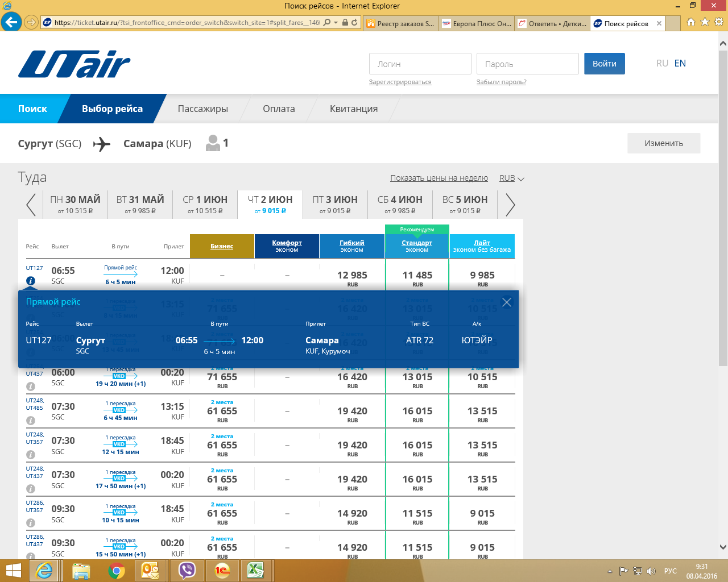The width and height of the screenshot is (728, 582).
Task: Close the direct flight details popup
Action: [506, 302]
